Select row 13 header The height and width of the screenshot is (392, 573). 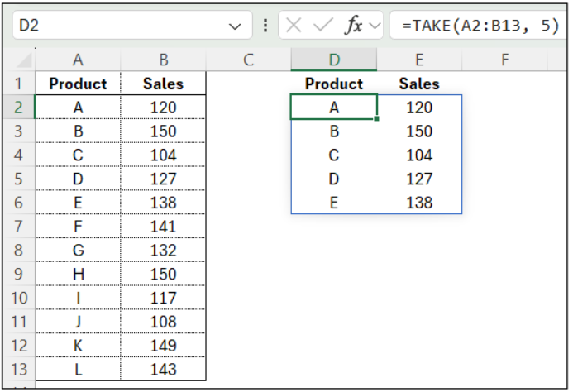pos(18,370)
